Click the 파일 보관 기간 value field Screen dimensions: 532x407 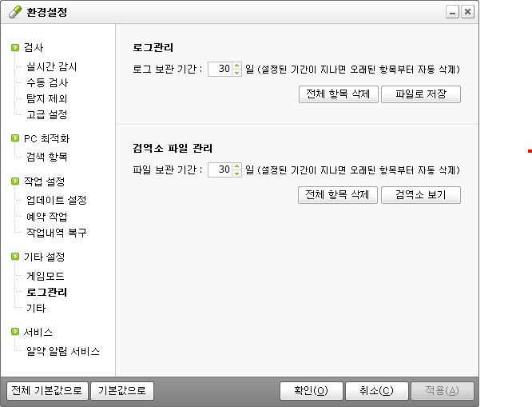click(x=220, y=170)
